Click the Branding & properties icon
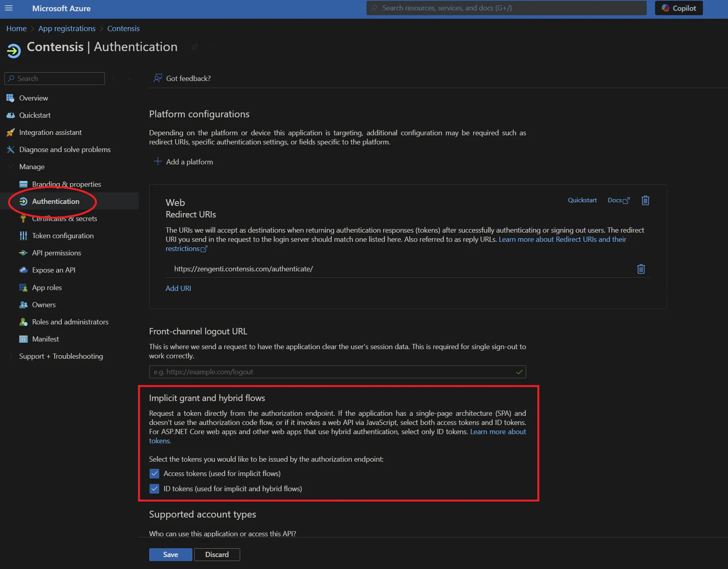Image resolution: width=728 pixels, height=569 pixels. coord(24,184)
